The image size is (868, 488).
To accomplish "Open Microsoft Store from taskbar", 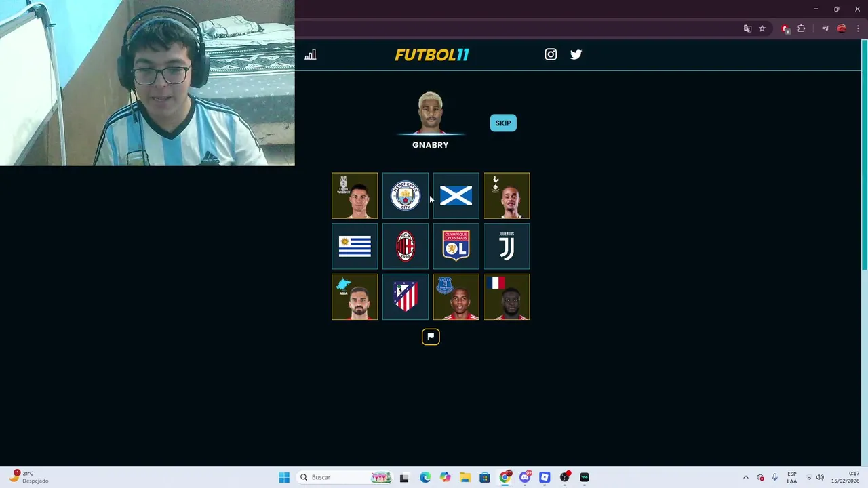I will coord(485,477).
